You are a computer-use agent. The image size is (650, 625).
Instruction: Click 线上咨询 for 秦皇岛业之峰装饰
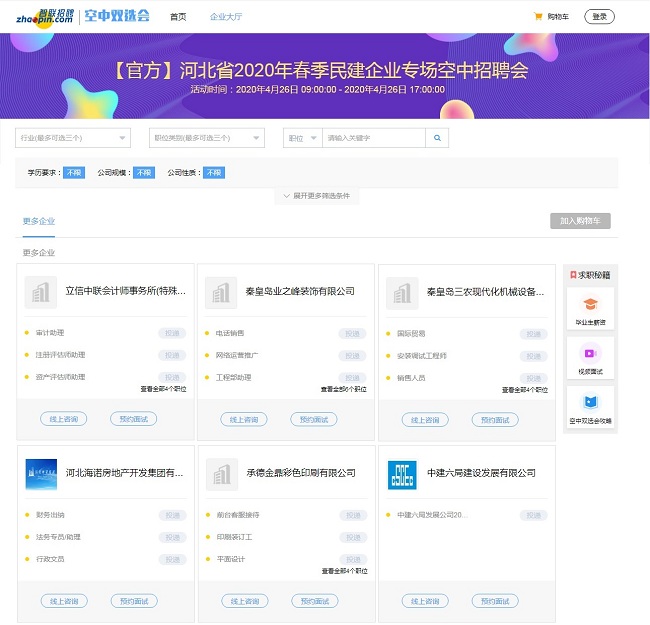244,419
